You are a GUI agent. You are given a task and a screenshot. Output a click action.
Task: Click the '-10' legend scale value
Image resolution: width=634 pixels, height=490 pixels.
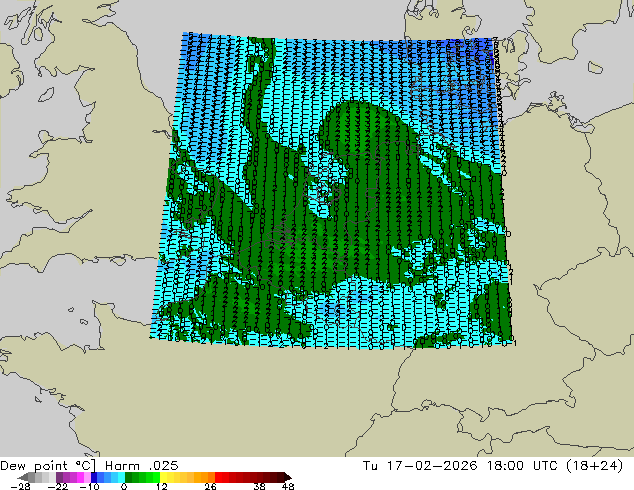click(x=90, y=486)
